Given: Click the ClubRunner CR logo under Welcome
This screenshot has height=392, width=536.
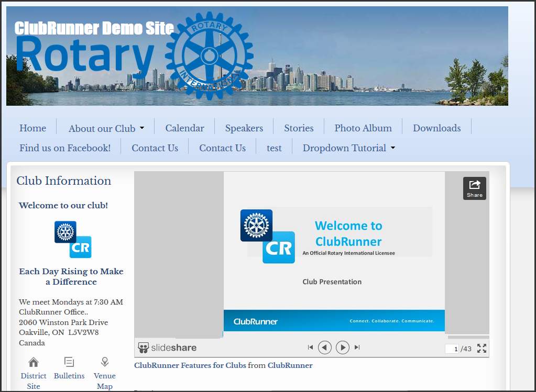Looking at the screenshot, I should tap(73, 239).
